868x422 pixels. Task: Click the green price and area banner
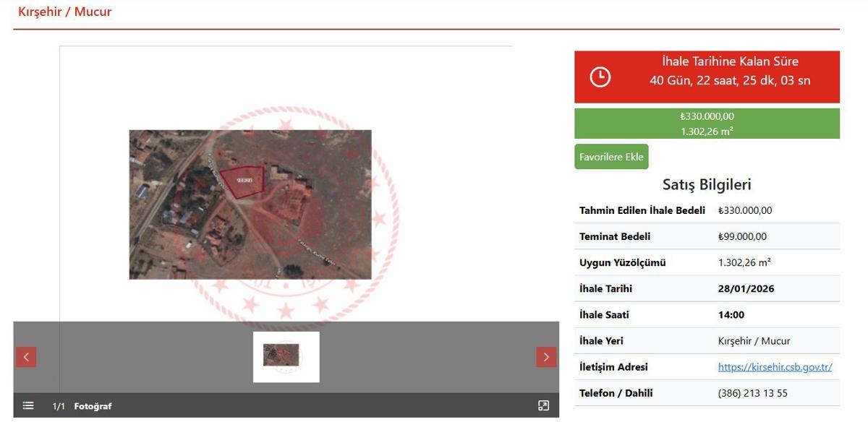pos(707,124)
